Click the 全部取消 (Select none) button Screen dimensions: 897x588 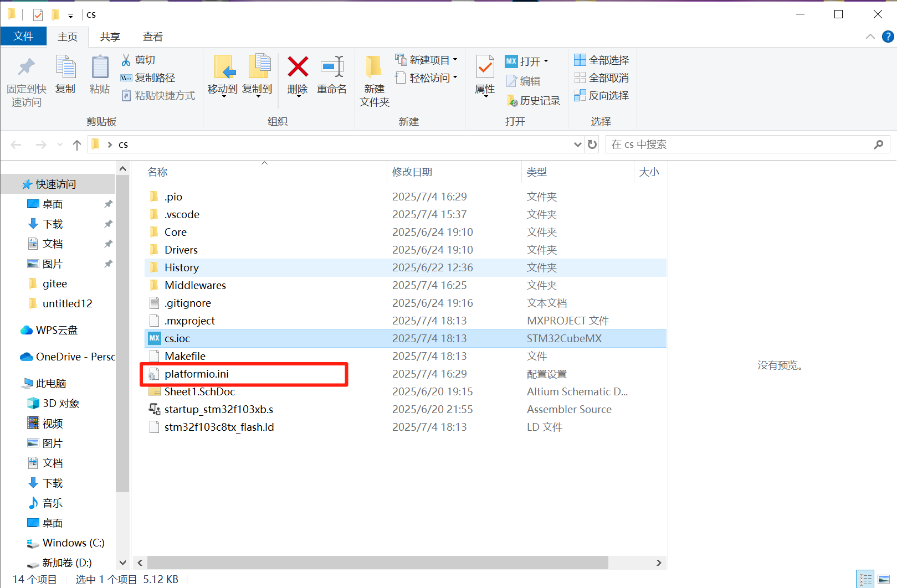point(601,78)
